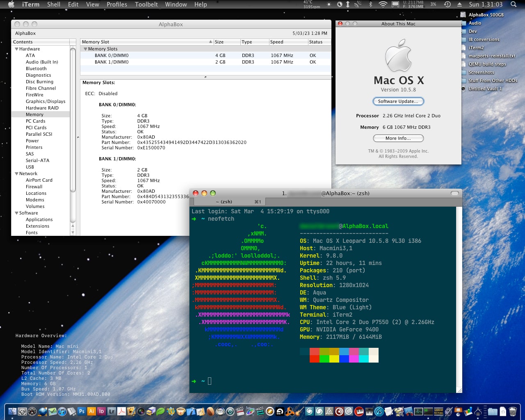Viewport: 525px width, 420px height.
Task: Collapse the Memory Slots disclosure triangle
Action: 85,49
